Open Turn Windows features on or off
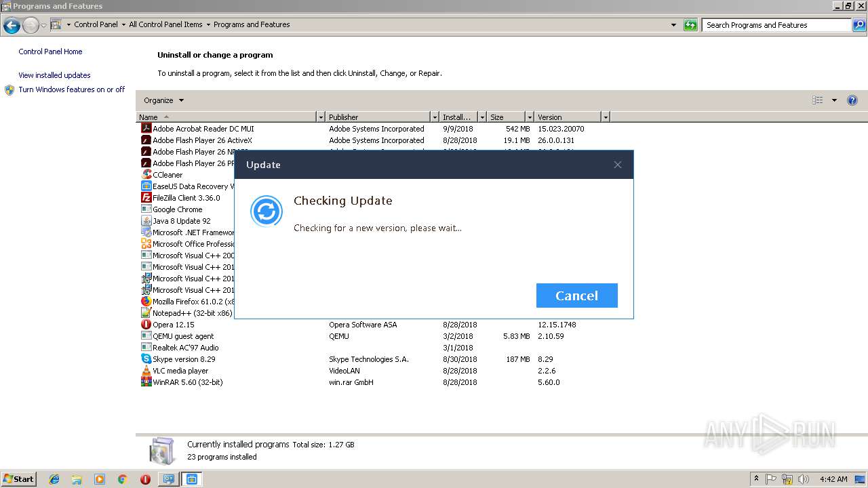This screenshot has width=868, height=488. tap(72, 89)
